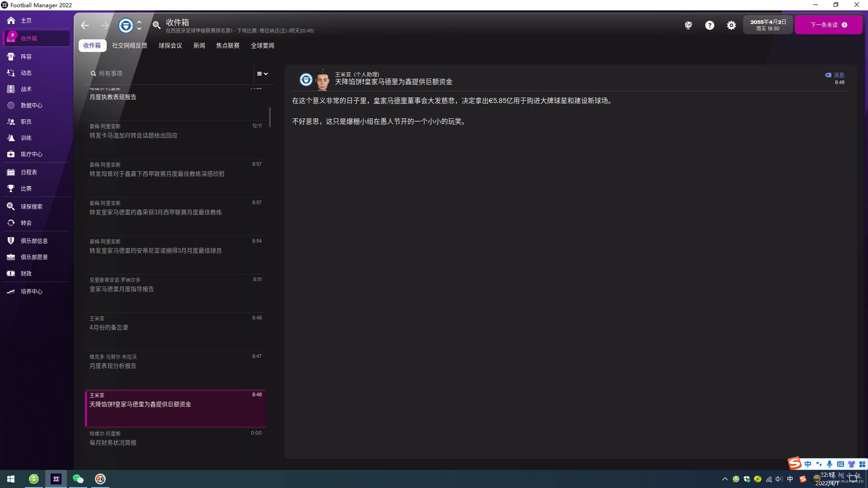This screenshot has height=488, width=868.
Task: Show hidden system tray icons
Action: tap(725, 479)
